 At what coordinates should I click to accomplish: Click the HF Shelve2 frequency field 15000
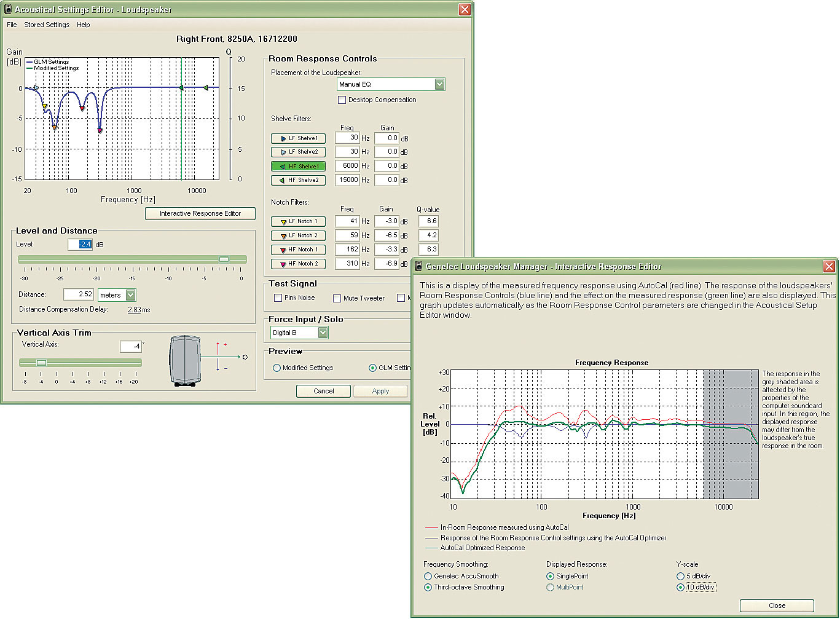(347, 179)
